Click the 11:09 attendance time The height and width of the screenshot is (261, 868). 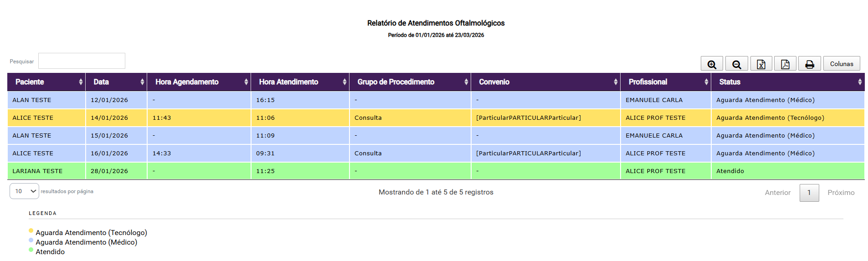(x=265, y=136)
